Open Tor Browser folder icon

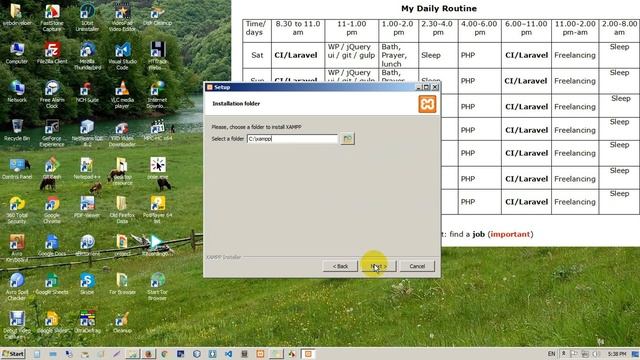coord(122,283)
